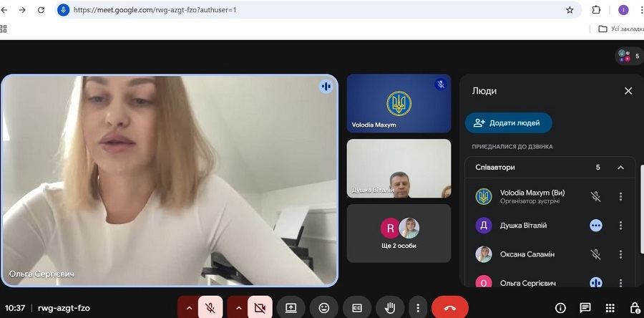Mute Оксана Саламін microphone icon

[595, 254]
